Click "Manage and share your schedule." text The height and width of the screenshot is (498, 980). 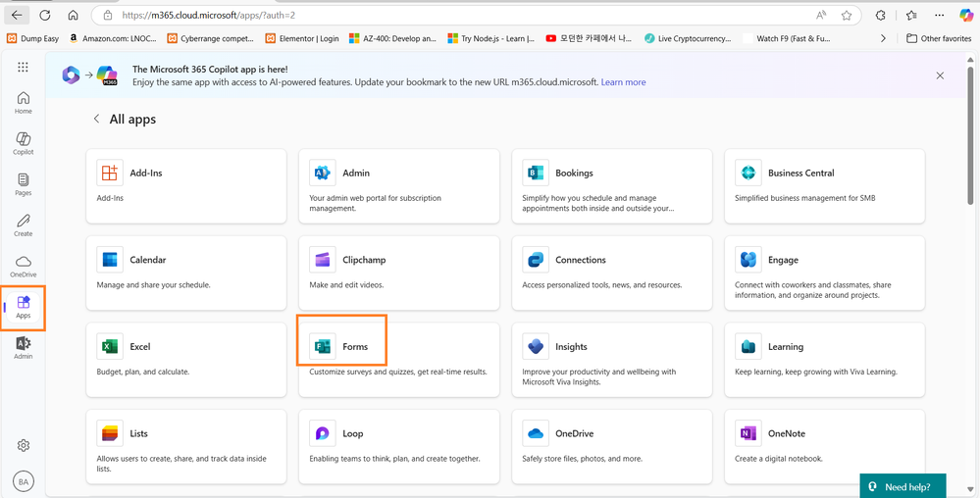154,284
